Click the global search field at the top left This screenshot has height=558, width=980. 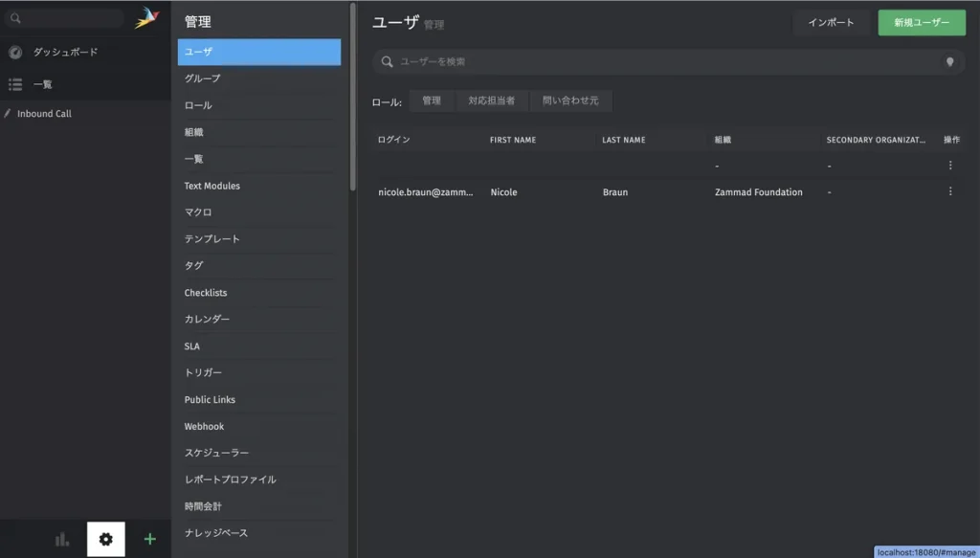[64, 19]
